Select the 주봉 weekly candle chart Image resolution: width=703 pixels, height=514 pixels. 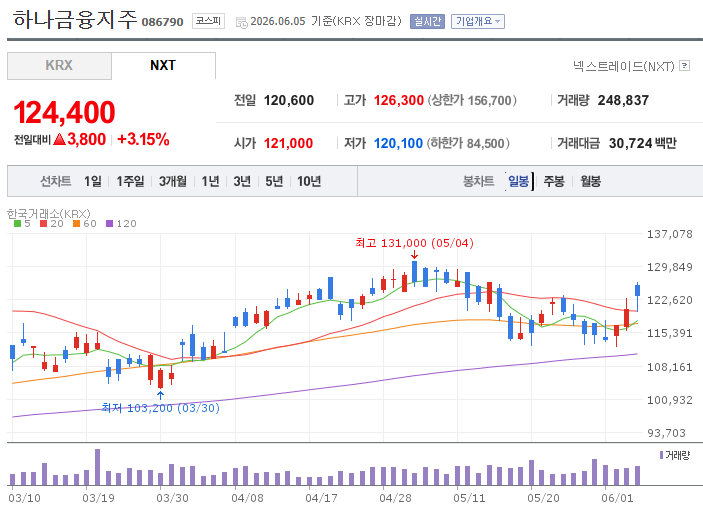click(554, 181)
